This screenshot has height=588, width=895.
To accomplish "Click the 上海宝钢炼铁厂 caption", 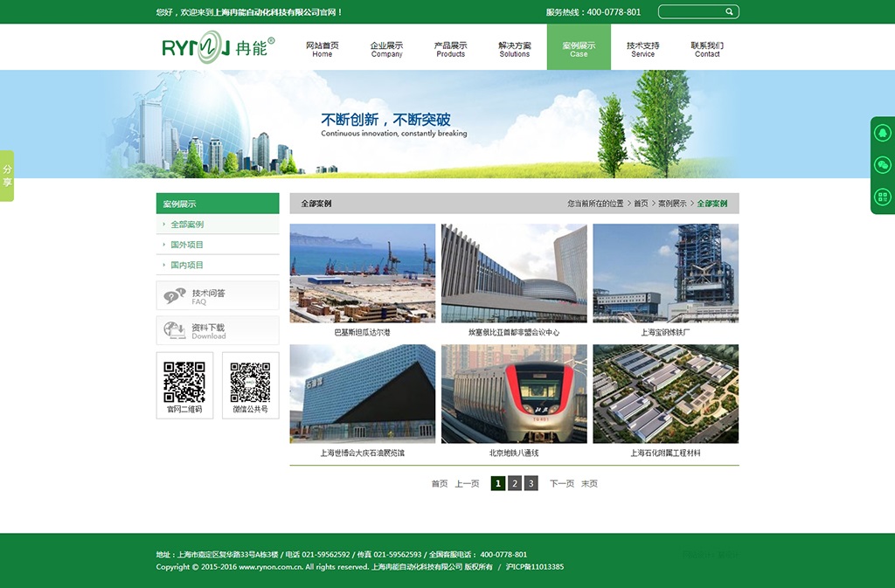I will click(665, 332).
